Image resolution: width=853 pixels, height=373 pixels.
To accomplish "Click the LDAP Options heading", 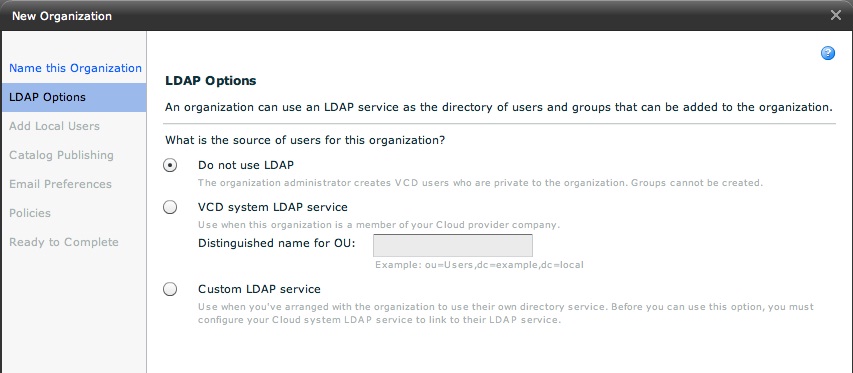I will [211, 81].
